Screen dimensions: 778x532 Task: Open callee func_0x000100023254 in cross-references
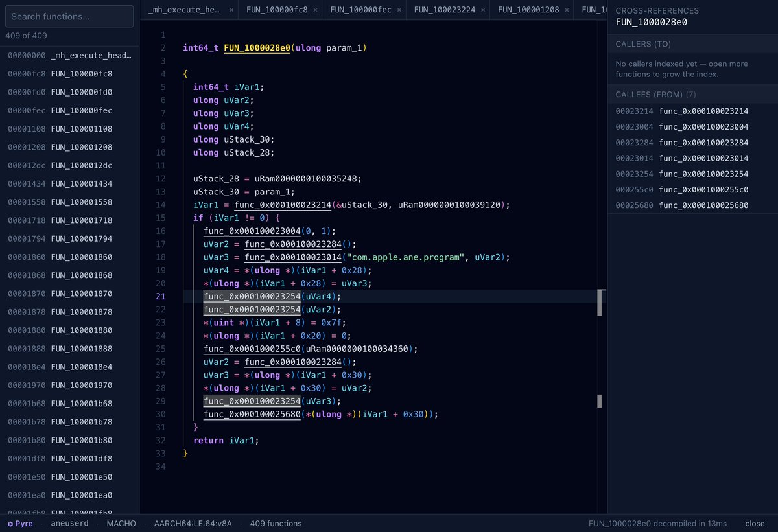(692, 174)
